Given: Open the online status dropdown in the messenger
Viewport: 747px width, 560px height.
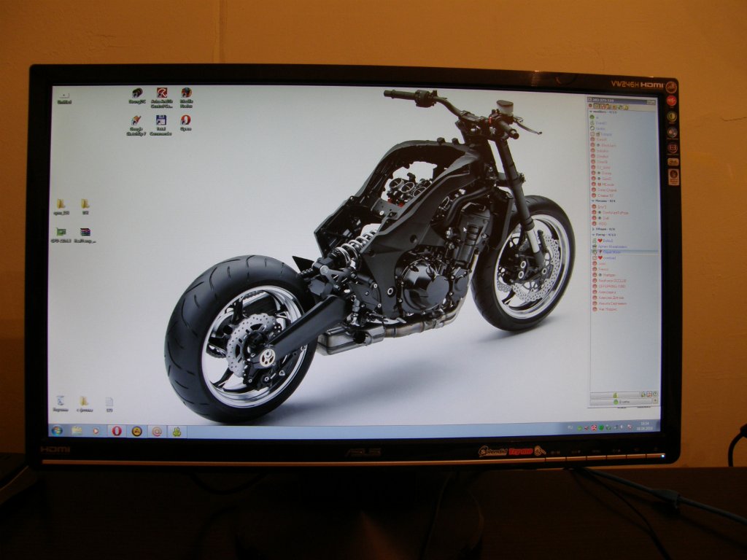Looking at the screenshot, I should (624, 401).
